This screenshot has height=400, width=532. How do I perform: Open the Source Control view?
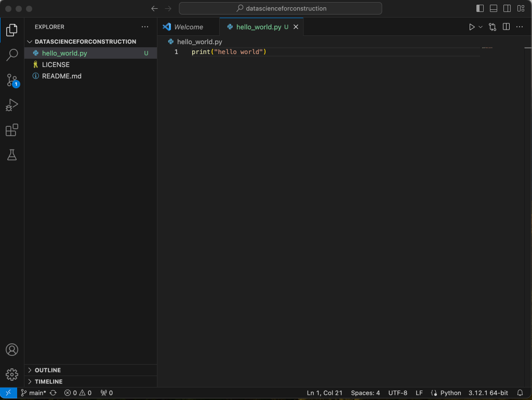pyautogui.click(x=12, y=80)
